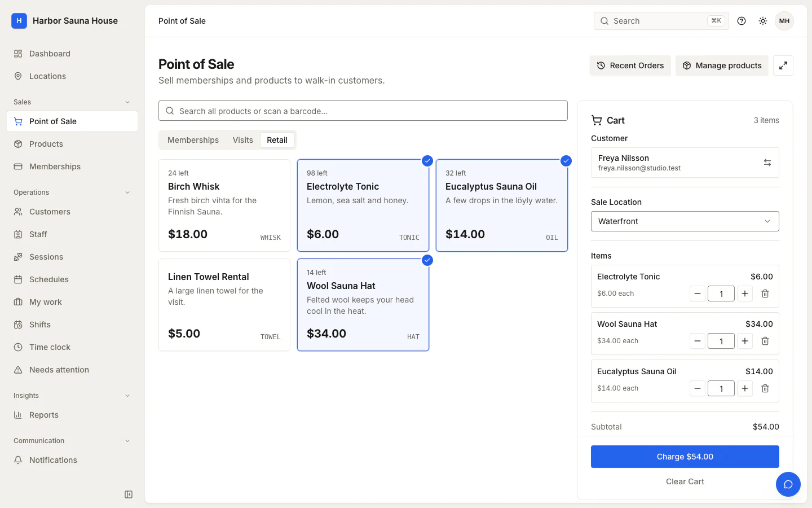Viewport: 812px width, 508px height.
Task: Deselect Eucalyptus Sauna Oil product card
Action: pyautogui.click(x=502, y=205)
